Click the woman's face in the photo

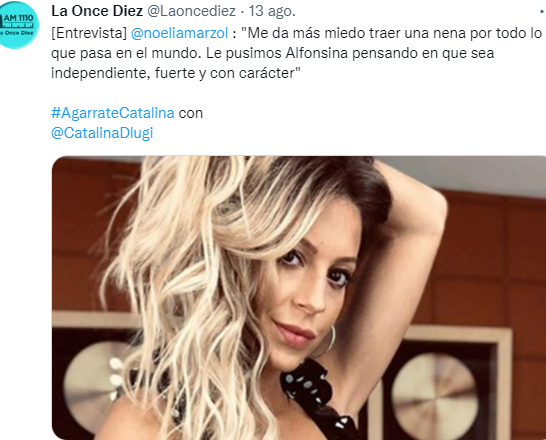(310, 287)
